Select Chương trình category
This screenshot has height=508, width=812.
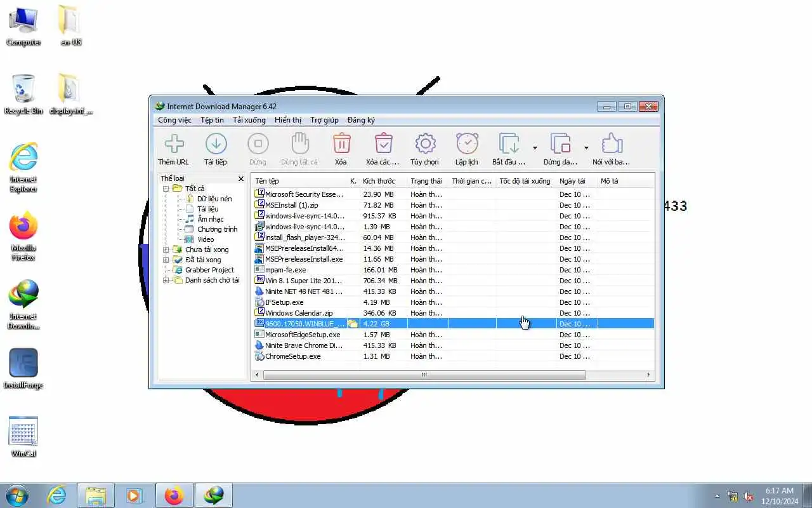coord(217,229)
